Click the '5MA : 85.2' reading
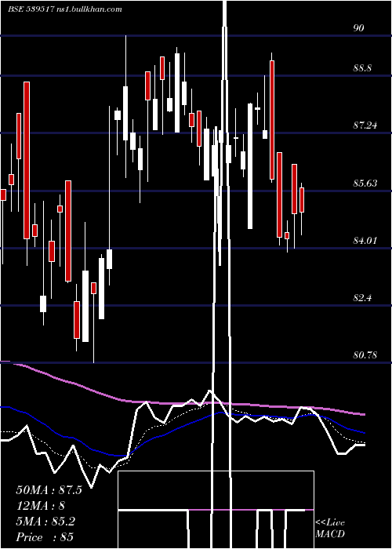This screenshot has height=549, width=392. pyautogui.click(x=45, y=522)
